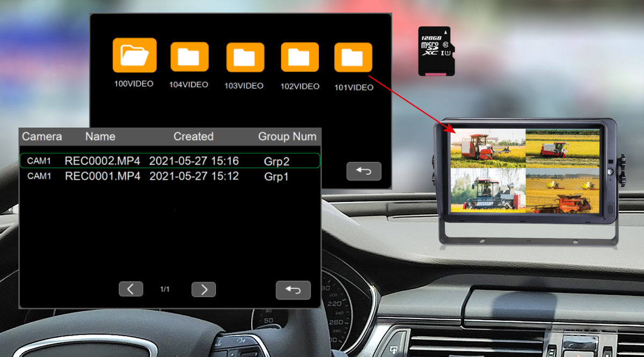Open the 104VIDEO folder

tap(189, 55)
